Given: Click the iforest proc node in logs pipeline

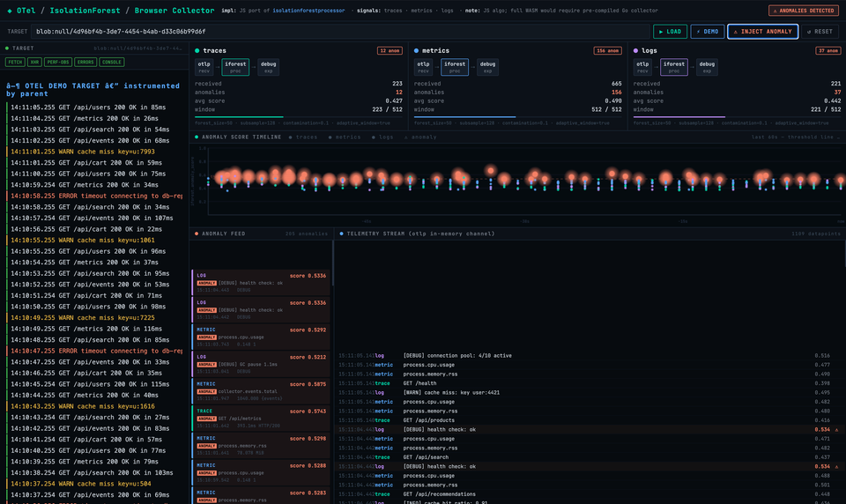Looking at the screenshot, I should [674, 67].
